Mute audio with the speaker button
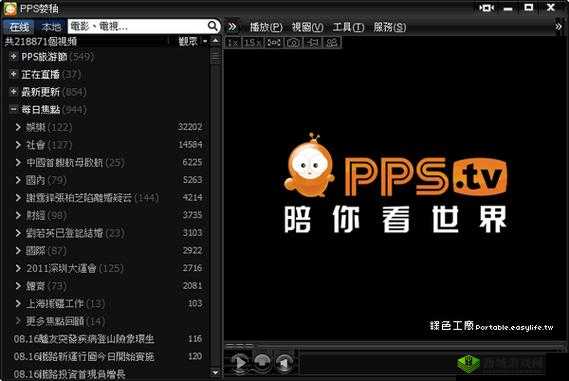 click(284, 362)
